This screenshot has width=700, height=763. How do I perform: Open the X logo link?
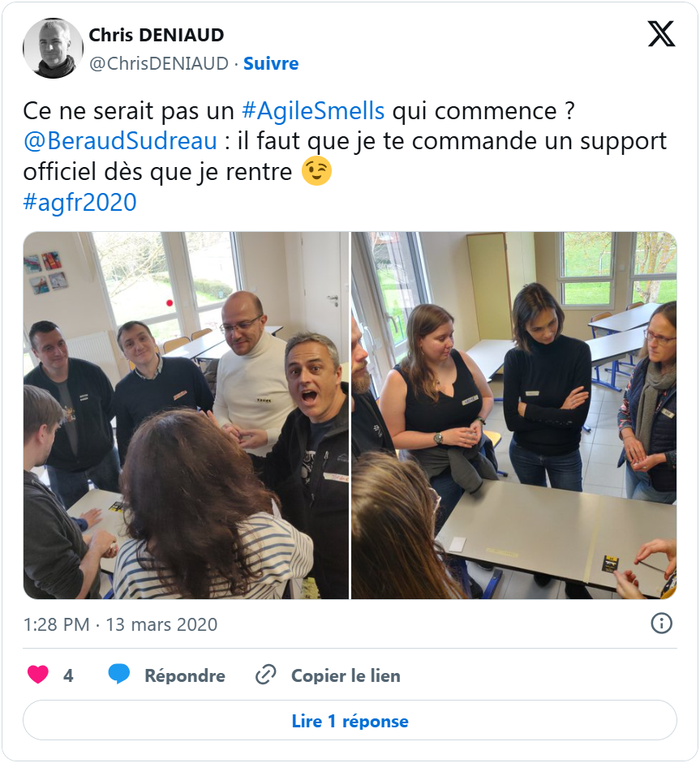(661, 34)
